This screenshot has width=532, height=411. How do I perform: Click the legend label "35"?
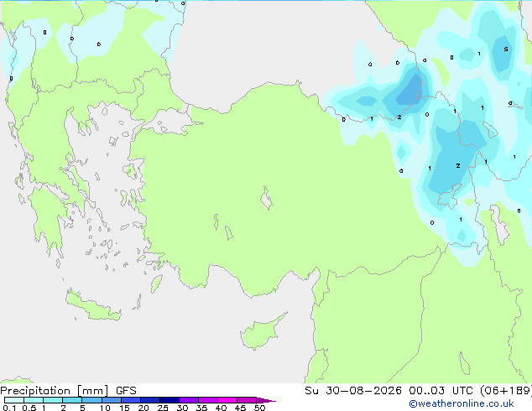coord(201,408)
